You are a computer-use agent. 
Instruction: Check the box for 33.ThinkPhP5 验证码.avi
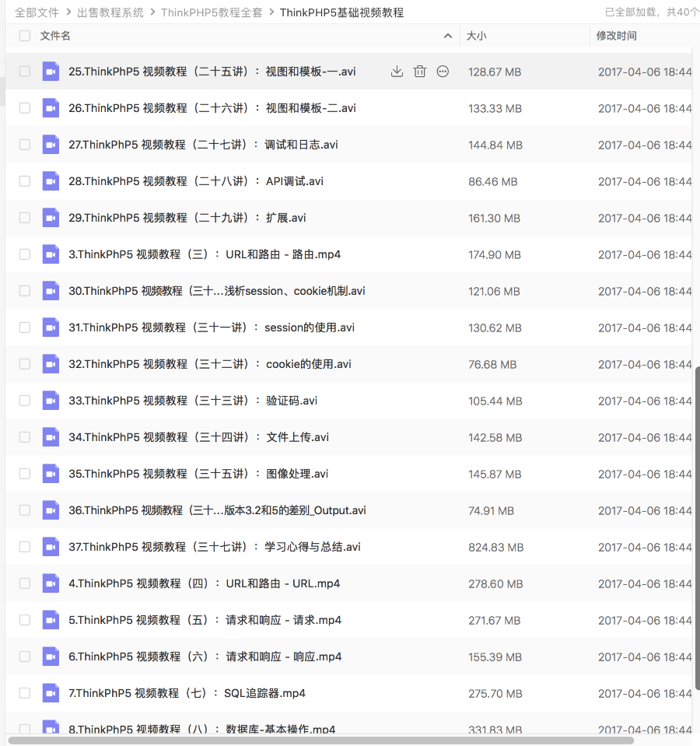coord(25,401)
